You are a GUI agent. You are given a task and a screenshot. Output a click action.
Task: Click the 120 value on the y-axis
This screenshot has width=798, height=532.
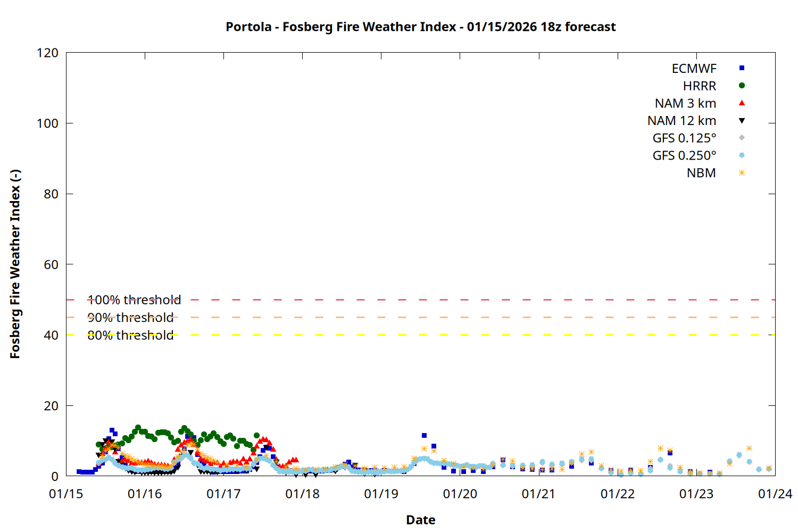pos(48,53)
